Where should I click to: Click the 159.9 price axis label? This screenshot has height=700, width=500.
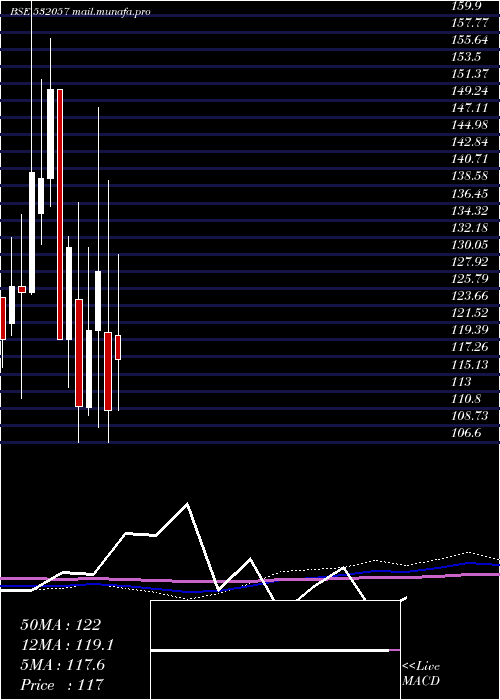[469, 6]
